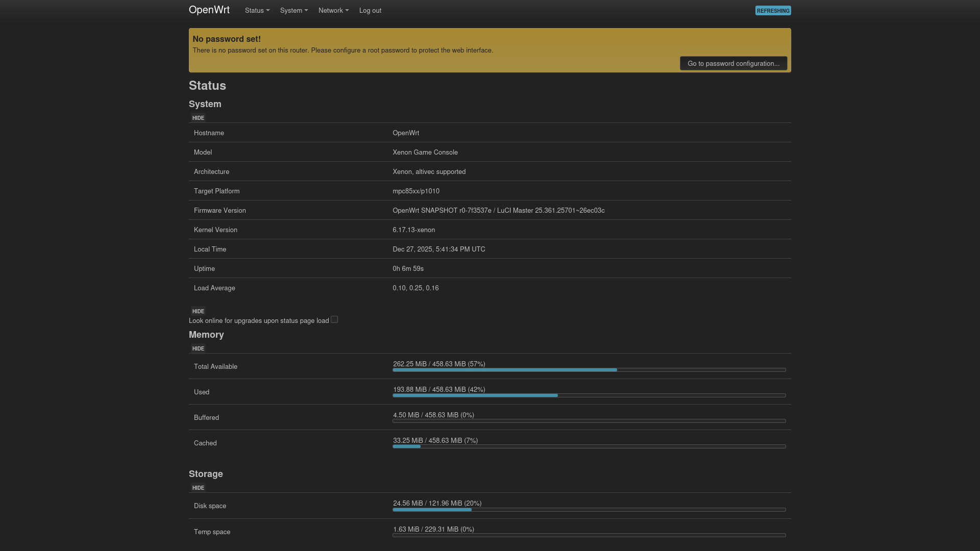
Task: Click the Used memory progress bar
Action: coord(589,395)
